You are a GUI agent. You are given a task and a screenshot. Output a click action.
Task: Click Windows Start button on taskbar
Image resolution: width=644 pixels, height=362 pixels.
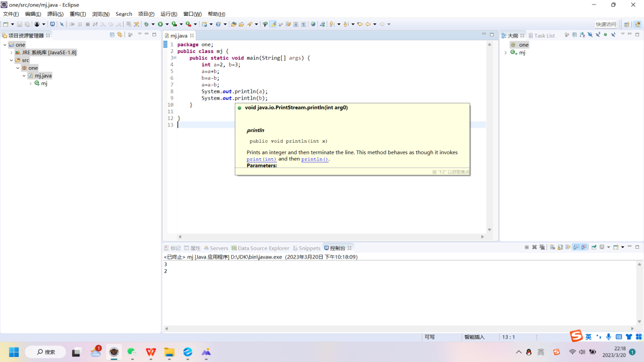click(14, 352)
